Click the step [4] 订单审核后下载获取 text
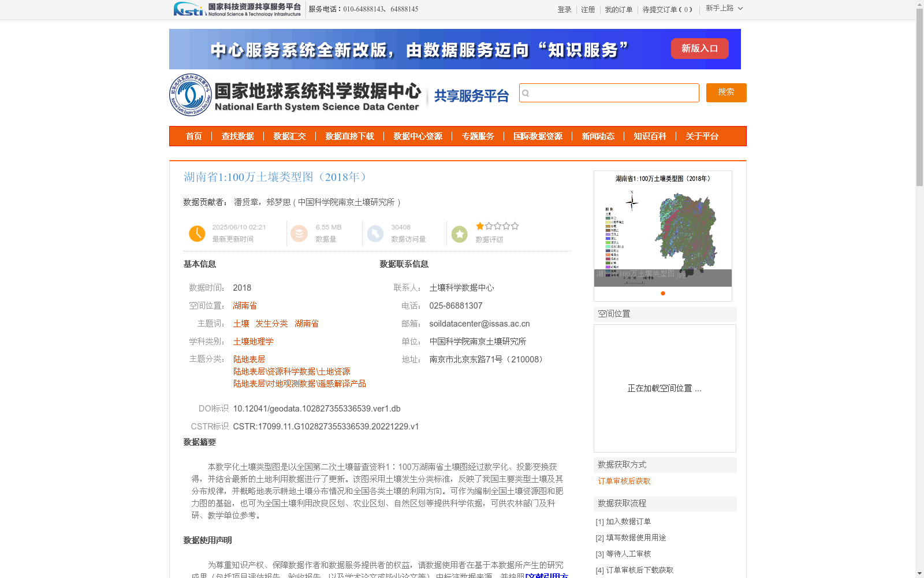The width and height of the screenshot is (924, 578). 635,570
